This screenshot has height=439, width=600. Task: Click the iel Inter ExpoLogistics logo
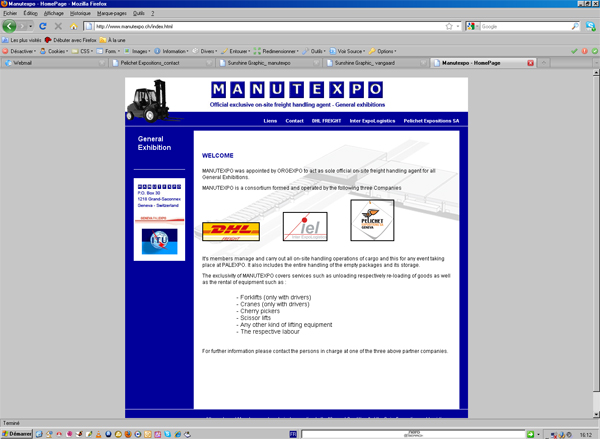click(x=305, y=227)
